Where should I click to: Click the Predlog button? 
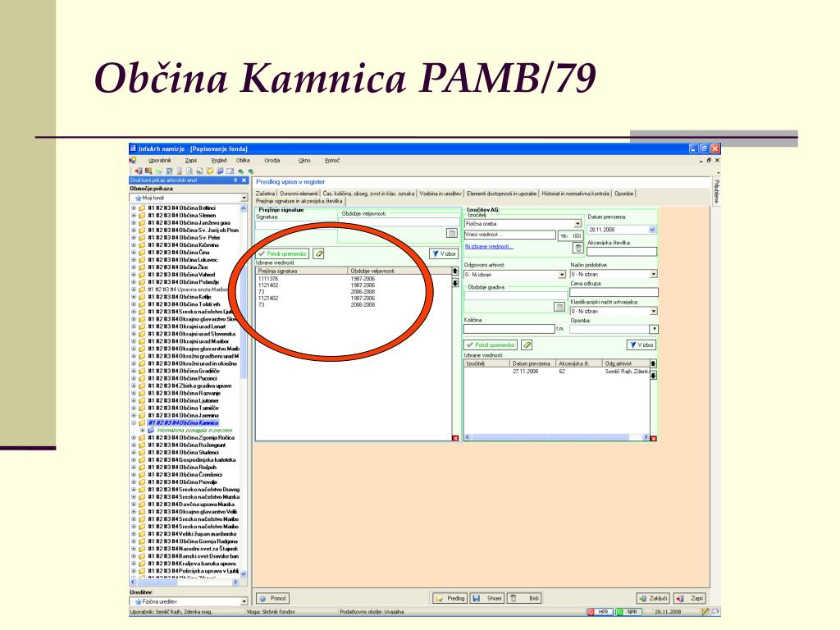coord(450,598)
